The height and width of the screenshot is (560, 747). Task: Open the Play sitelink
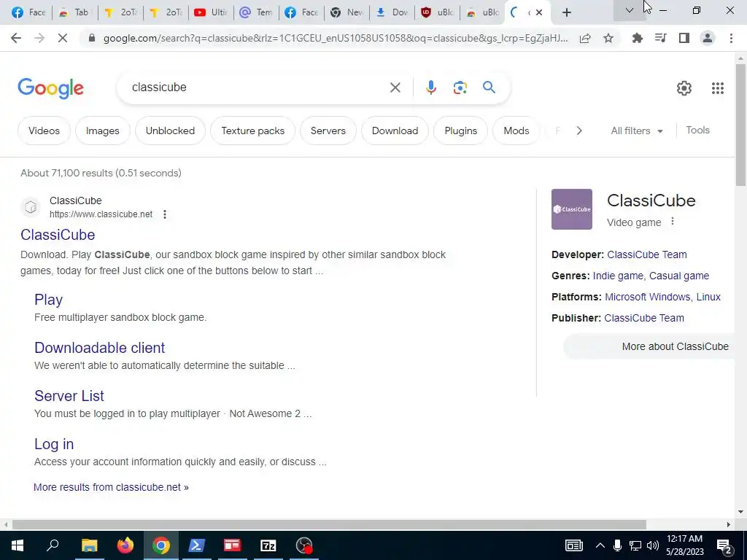48,300
